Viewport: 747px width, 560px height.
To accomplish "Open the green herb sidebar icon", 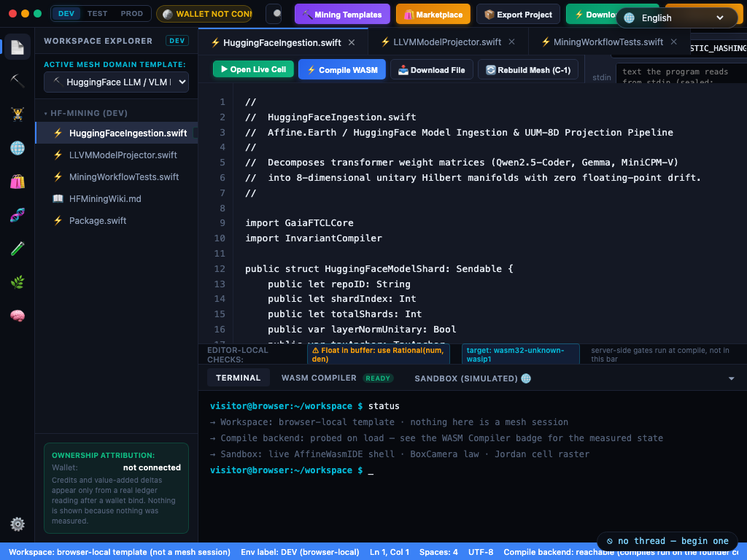I will click(x=18, y=282).
